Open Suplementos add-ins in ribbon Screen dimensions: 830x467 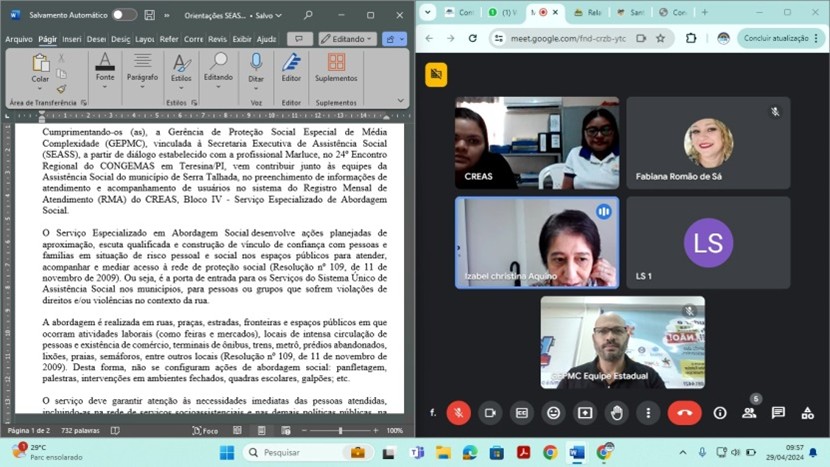[336, 67]
